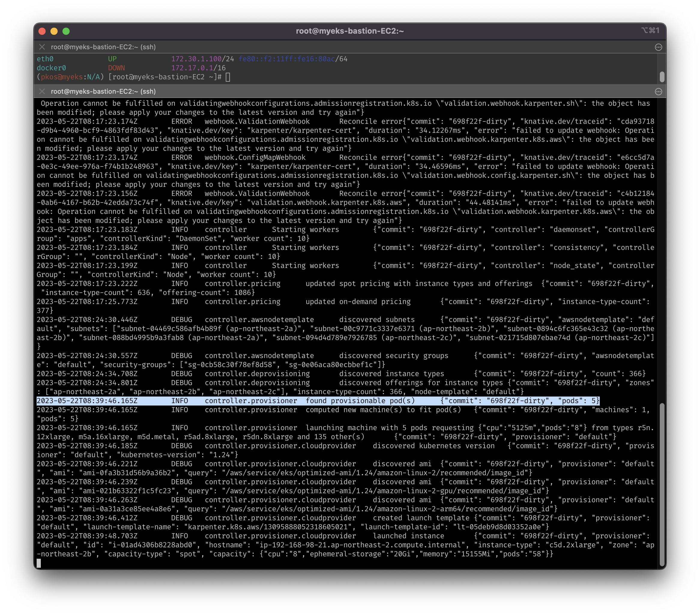Click timestamp 2023-05-22T08:17:25.773Z
Viewport: 700px width, 614px height.
pos(87,302)
